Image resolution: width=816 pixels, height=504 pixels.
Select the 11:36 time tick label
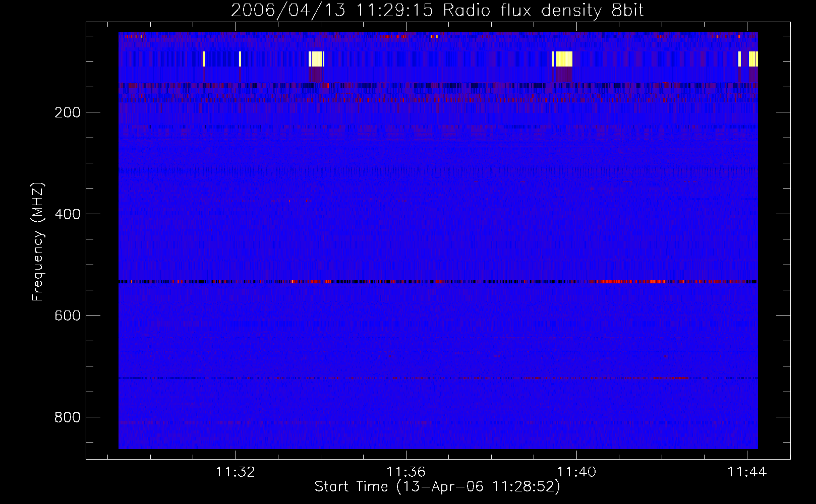point(406,472)
